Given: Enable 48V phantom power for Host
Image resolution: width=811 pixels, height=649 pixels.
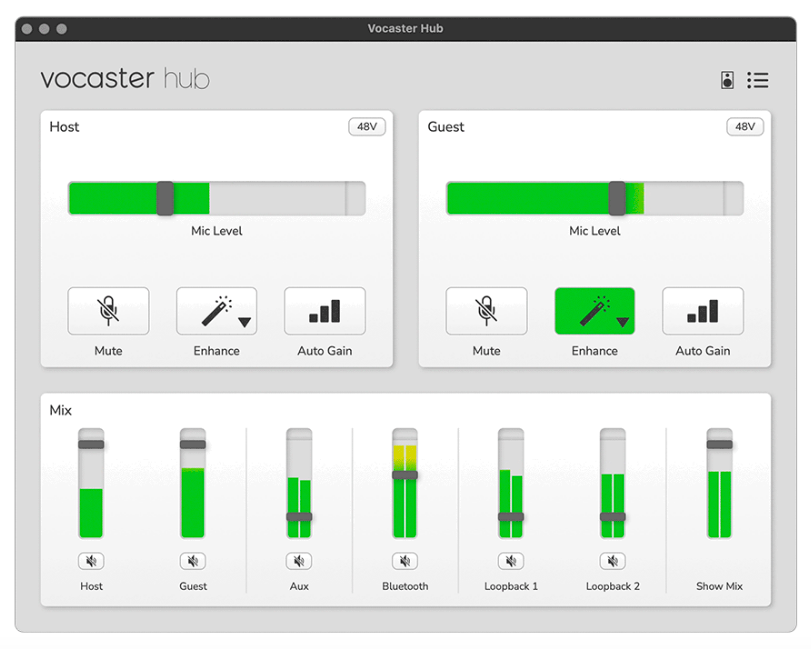Looking at the screenshot, I should click(x=366, y=127).
